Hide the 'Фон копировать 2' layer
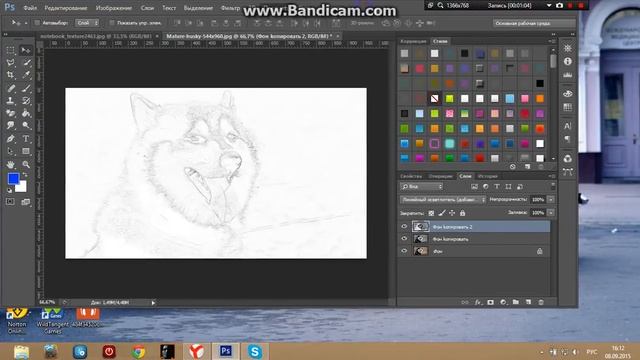 coord(404,227)
